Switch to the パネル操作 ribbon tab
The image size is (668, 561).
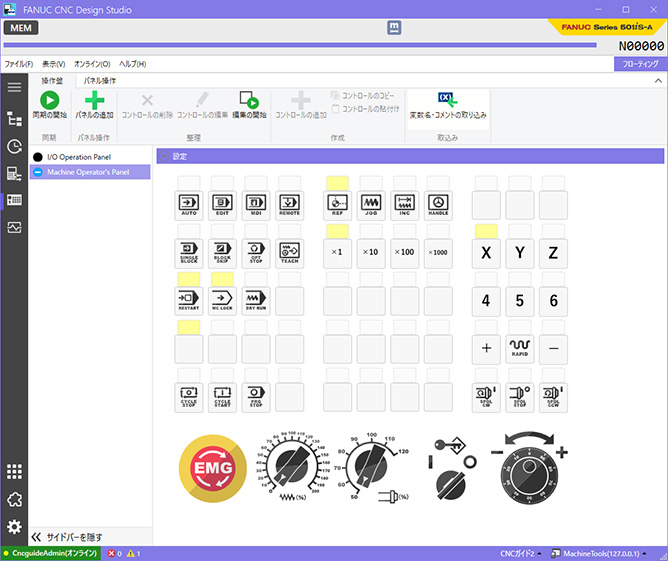click(98, 78)
